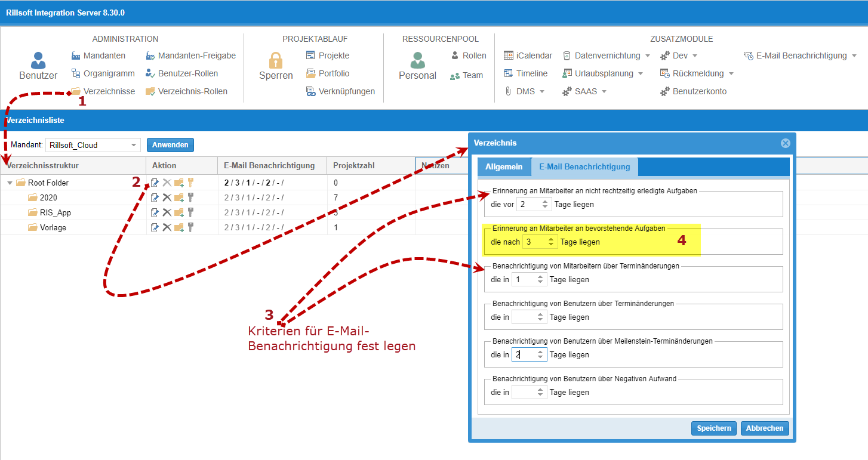Click Speichern to save settings

[714, 428]
